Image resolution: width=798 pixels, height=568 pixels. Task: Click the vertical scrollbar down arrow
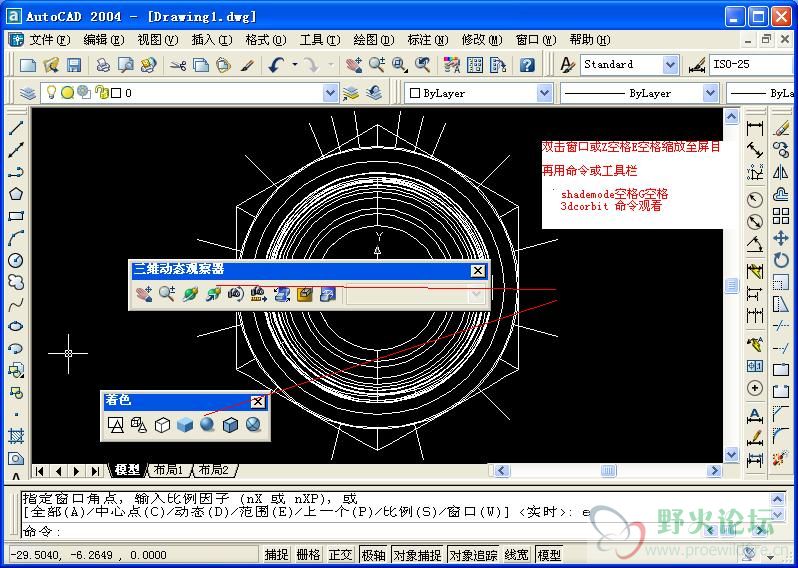731,454
